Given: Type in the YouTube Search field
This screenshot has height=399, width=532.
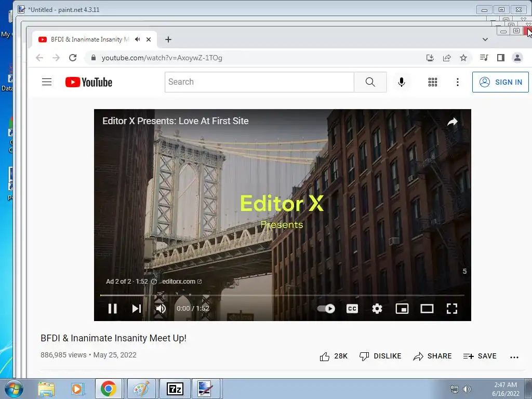Looking at the screenshot, I should coord(260,82).
